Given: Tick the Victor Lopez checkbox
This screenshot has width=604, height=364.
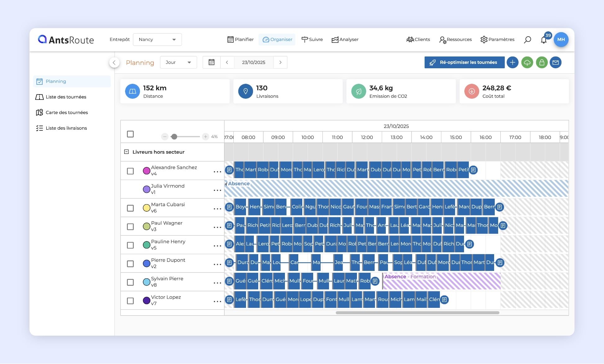Looking at the screenshot, I should pos(130,301).
